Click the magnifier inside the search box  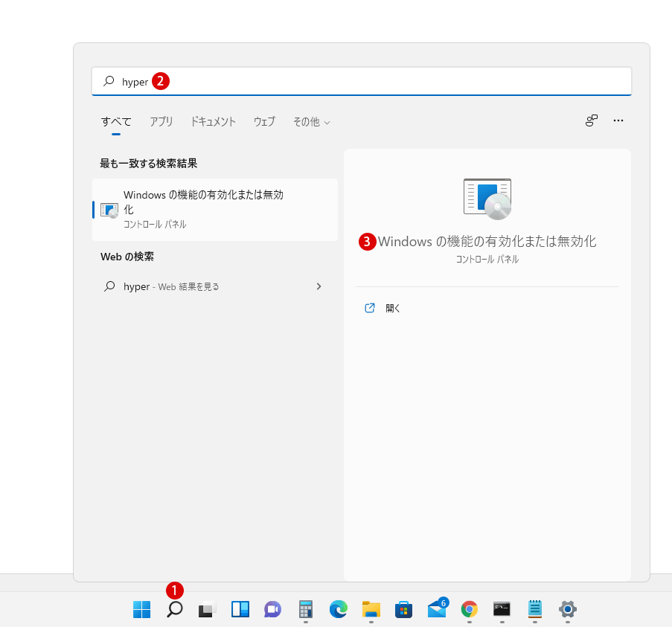click(x=109, y=81)
